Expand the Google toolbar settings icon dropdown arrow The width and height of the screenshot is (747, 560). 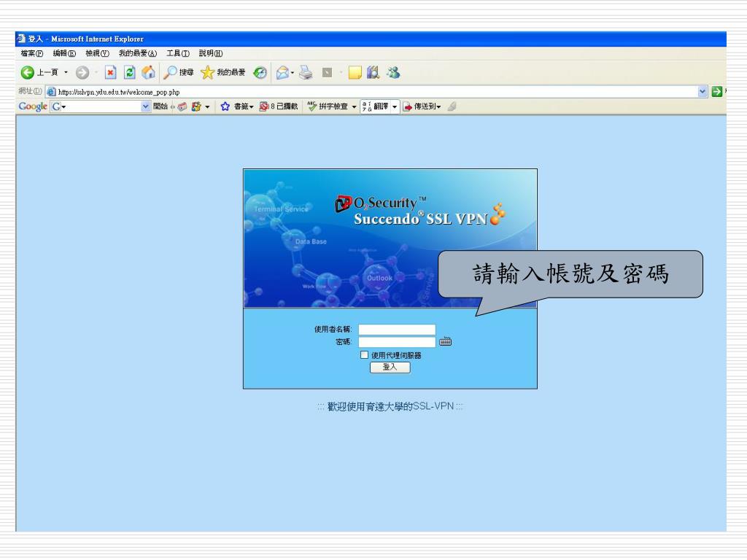pos(207,107)
